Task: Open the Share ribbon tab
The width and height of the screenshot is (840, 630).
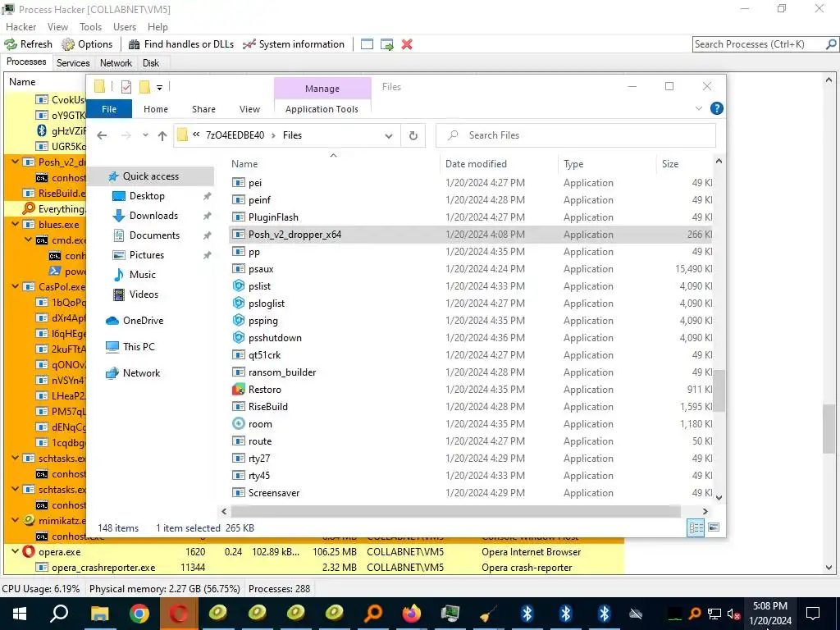Action: pos(203,109)
